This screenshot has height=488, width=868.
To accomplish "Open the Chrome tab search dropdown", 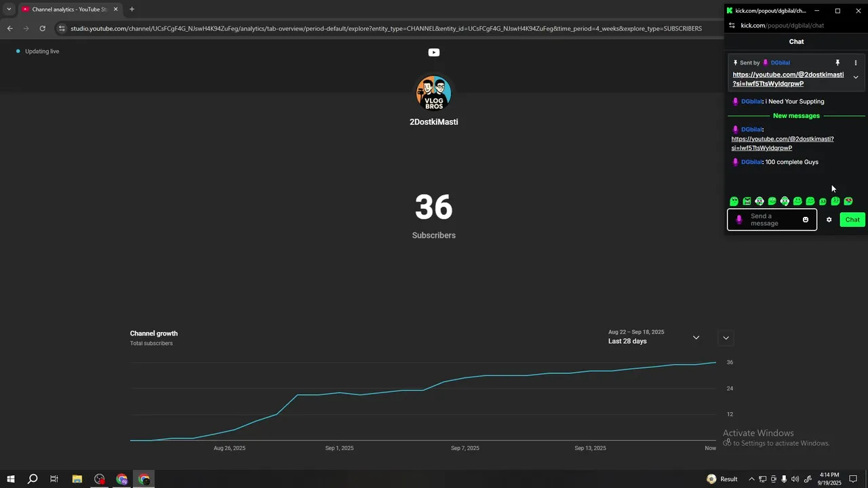I will click(9, 9).
